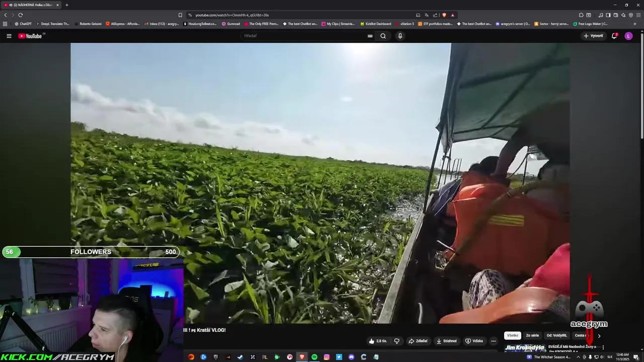Open the AliExpress bookmark
This screenshot has height=362, width=644.
pyautogui.click(x=123, y=24)
